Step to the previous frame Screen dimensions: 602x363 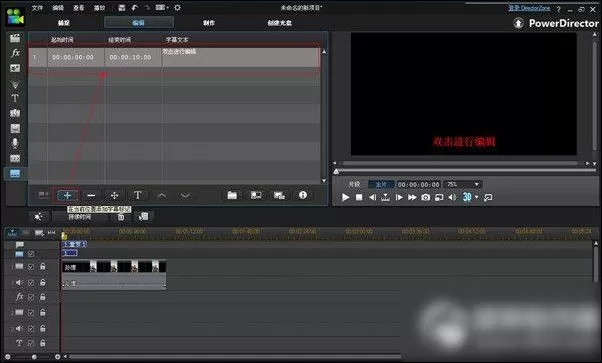point(372,197)
